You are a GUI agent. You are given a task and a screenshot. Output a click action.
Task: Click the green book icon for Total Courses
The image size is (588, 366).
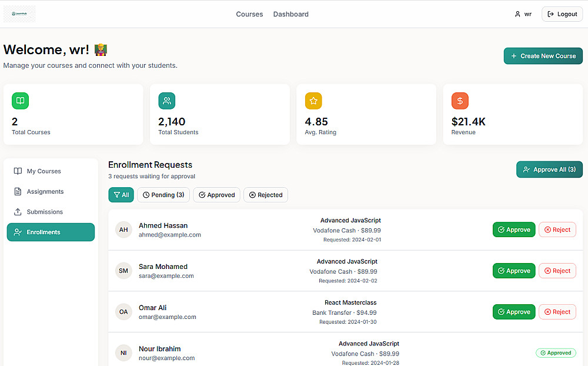(20, 101)
